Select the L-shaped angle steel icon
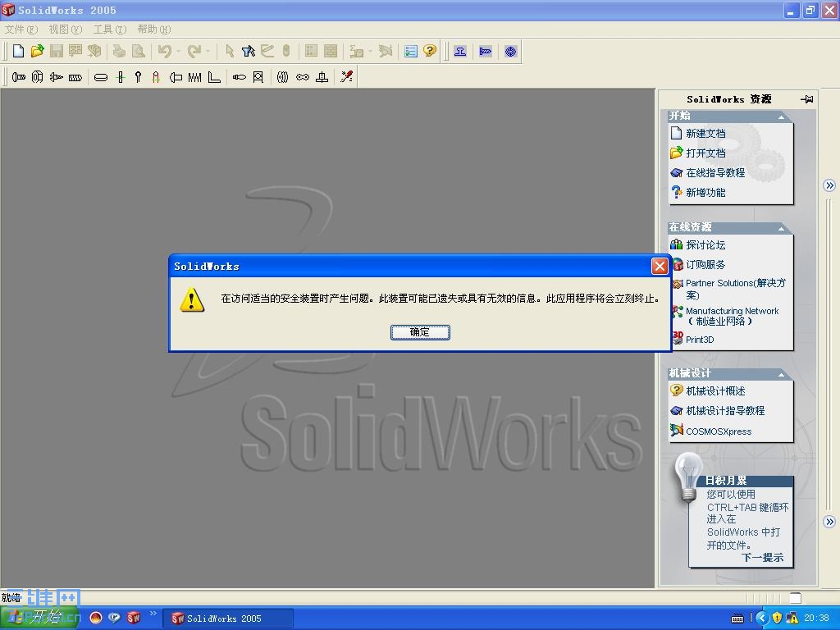This screenshot has width=840, height=630. [x=214, y=77]
